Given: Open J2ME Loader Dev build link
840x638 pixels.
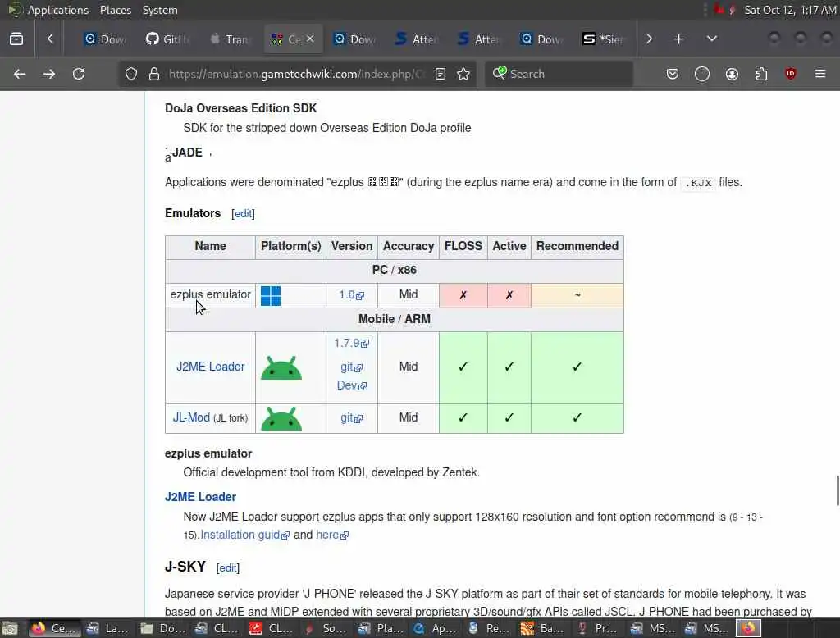Looking at the screenshot, I should point(351,385).
